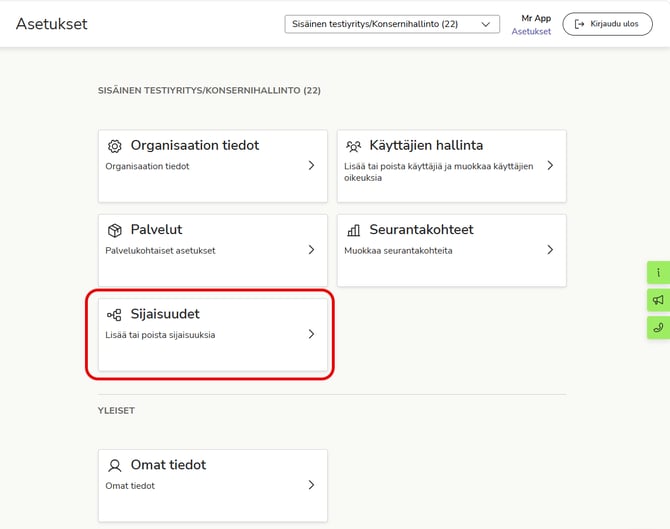Click chevron on Sijaisuudet card
This screenshot has width=670, height=529.
[x=311, y=334]
